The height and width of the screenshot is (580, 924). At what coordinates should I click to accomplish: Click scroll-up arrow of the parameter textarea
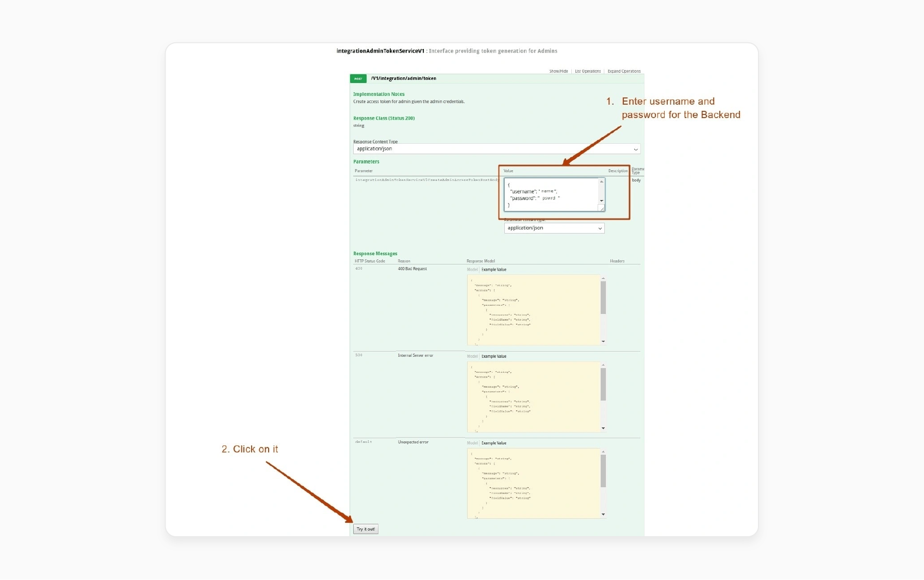(x=601, y=181)
